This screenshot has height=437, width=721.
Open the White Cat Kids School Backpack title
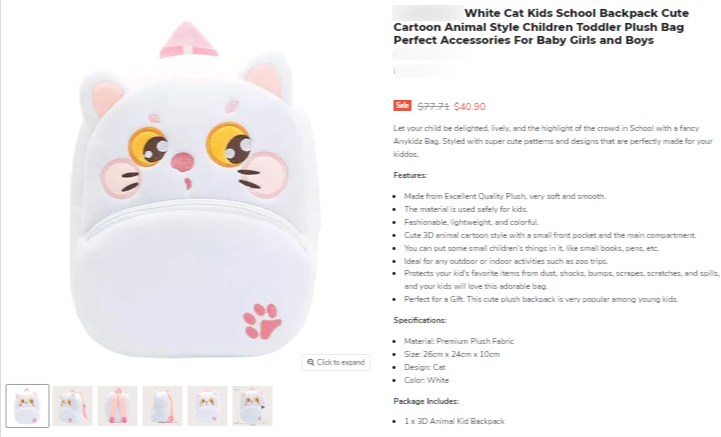tap(540, 27)
